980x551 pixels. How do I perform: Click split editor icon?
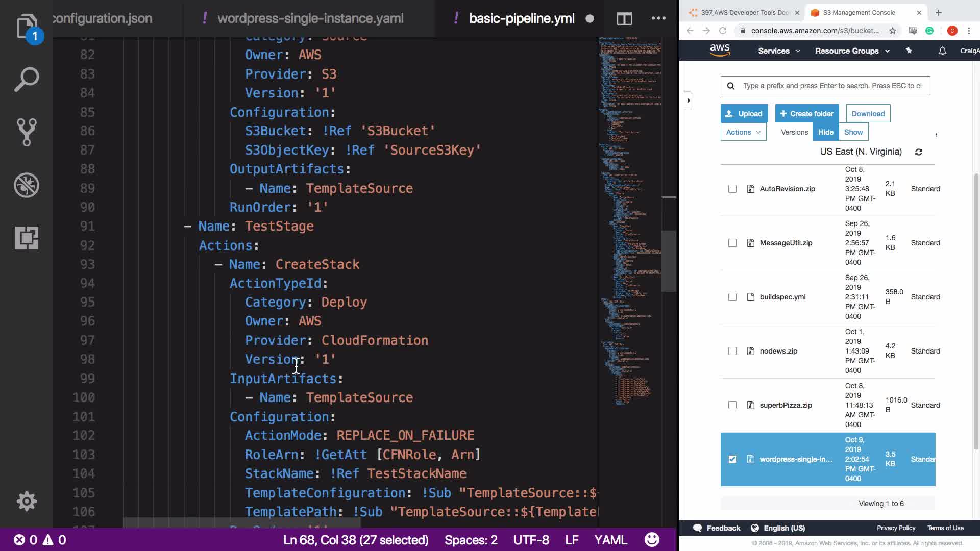(624, 19)
